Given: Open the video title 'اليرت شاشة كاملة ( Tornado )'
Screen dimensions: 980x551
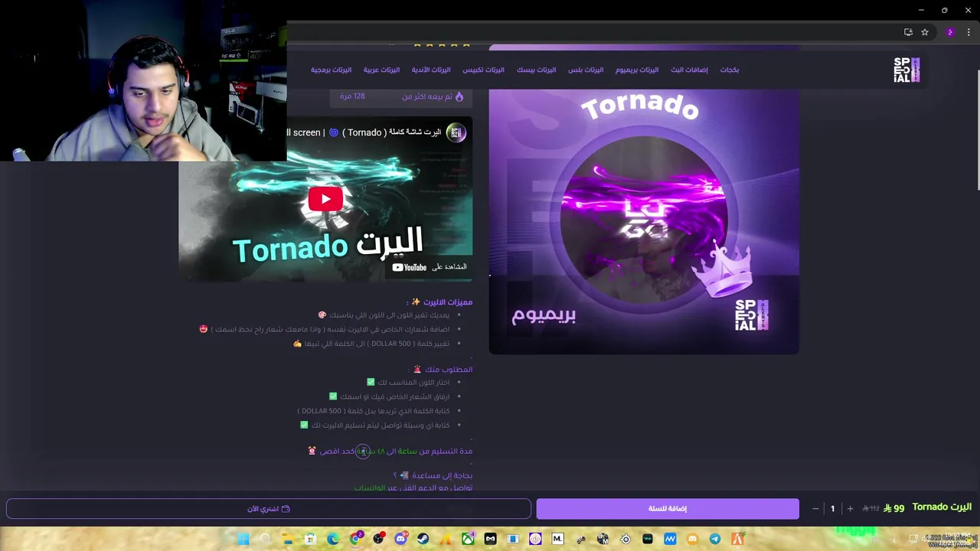Looking at the screenshot, I should coord(392,132).
